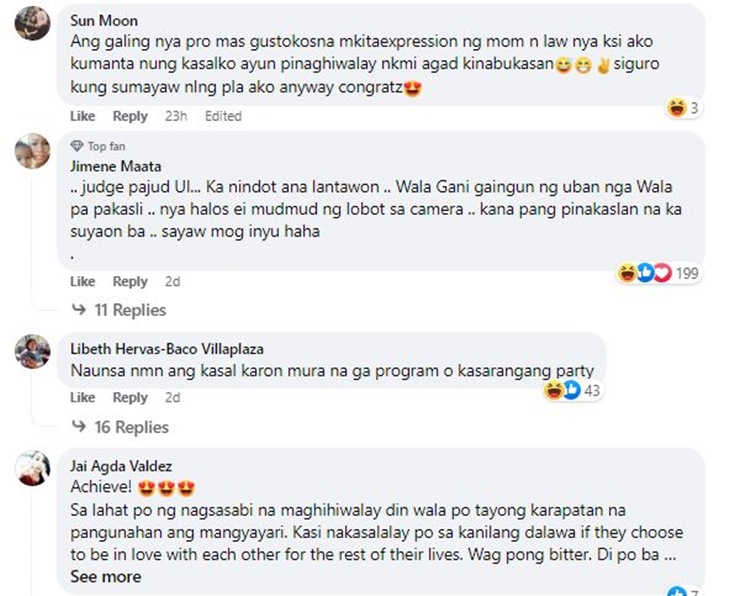Click Top fan diamond badge

tap(77, 146)
